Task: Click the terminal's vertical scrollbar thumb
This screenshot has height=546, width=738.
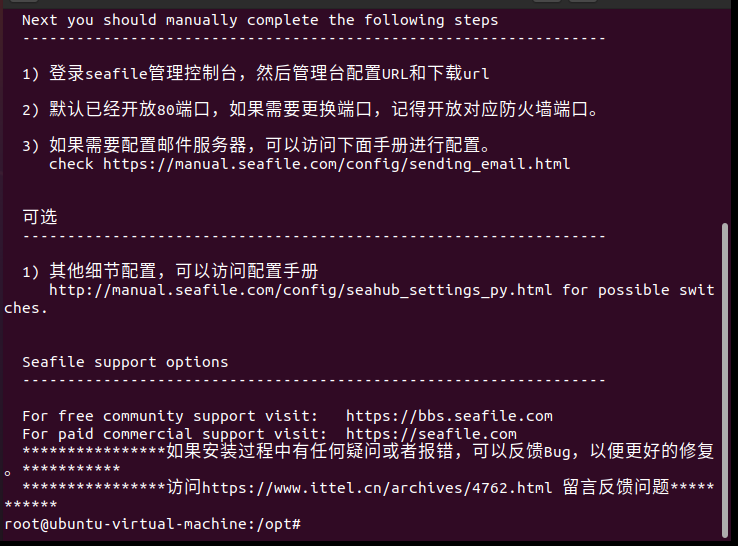Action: click(725, 380)
